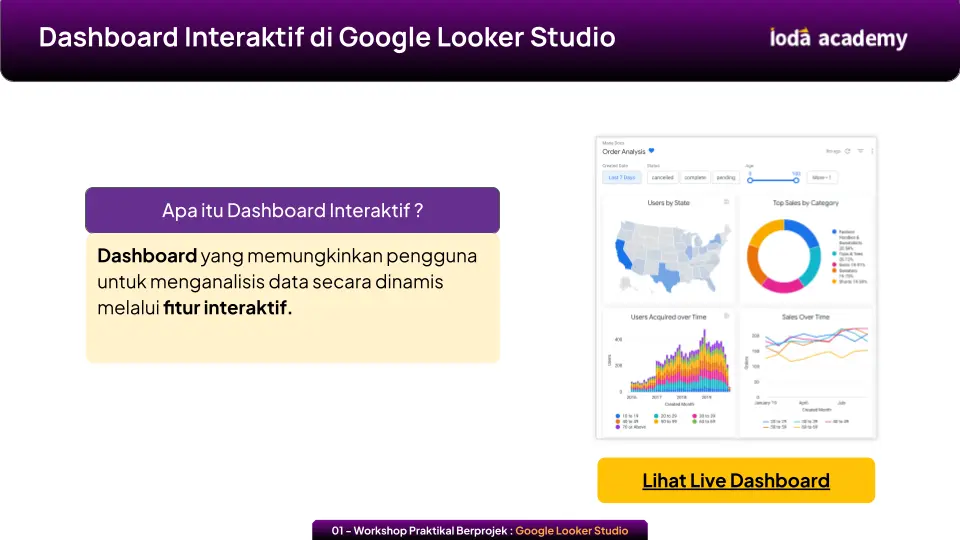Click the ioda academy logo
Screen dimensions: 960x540
tap(838, 39)
